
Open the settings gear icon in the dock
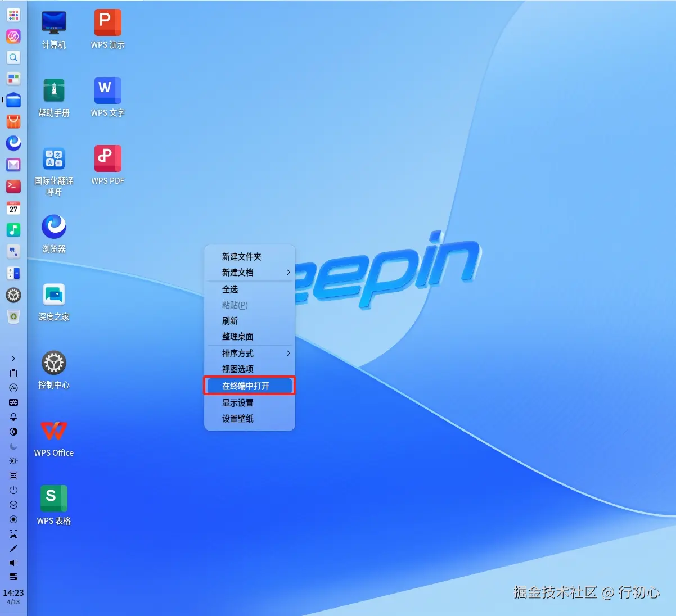[13, 295]
